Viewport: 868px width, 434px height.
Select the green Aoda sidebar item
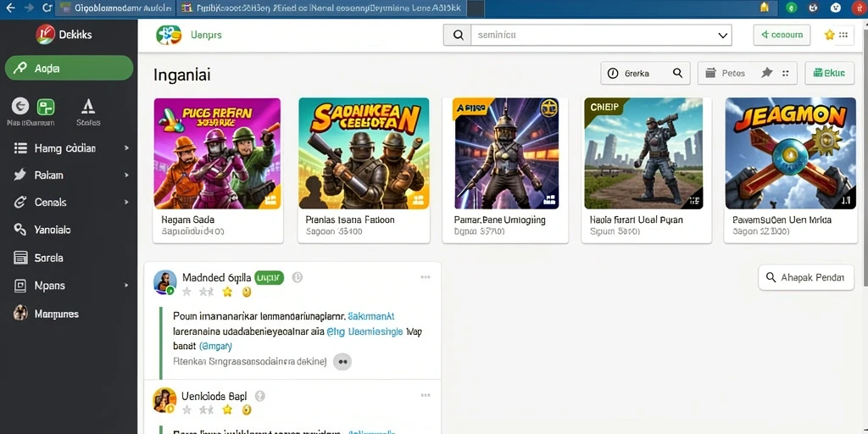coord(70,68)
